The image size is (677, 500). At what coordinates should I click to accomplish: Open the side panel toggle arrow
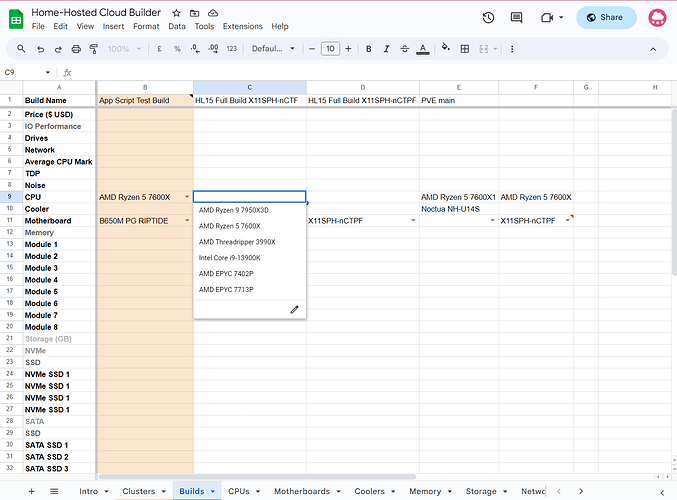coord(662,492)
